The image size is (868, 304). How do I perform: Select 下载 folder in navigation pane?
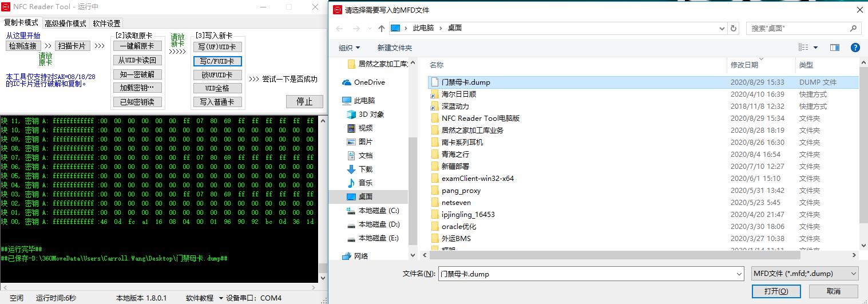point(366,169)
